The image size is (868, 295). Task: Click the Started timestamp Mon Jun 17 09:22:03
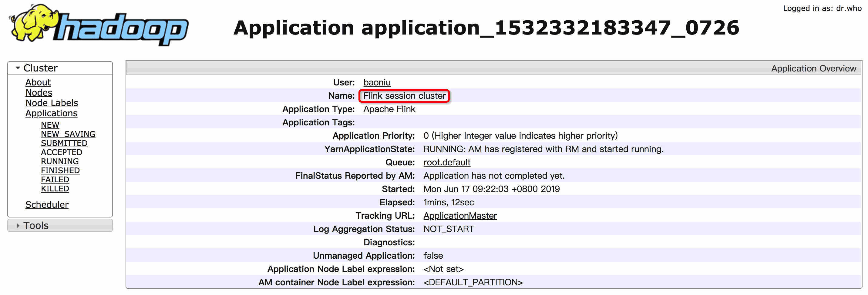491,189
